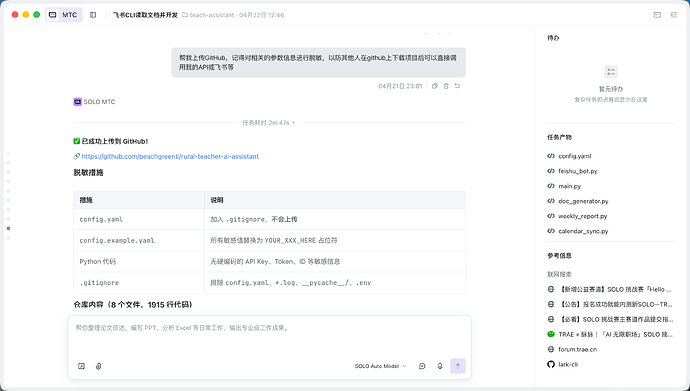Select the config.example.yaml table cell
690x391 pixels.
pos(139,240)
